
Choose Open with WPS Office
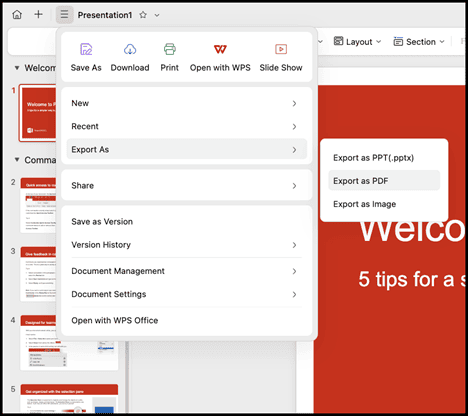187,320
